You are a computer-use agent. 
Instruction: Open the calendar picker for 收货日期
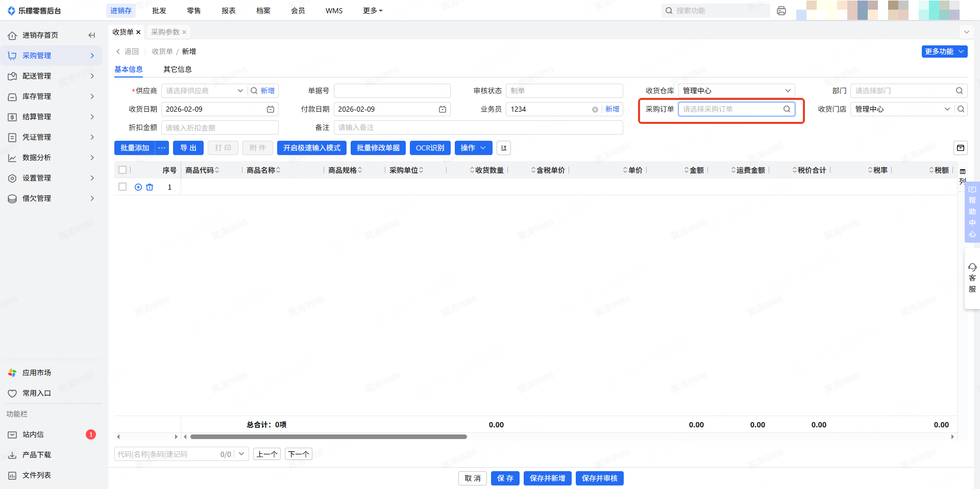point(271,109)
